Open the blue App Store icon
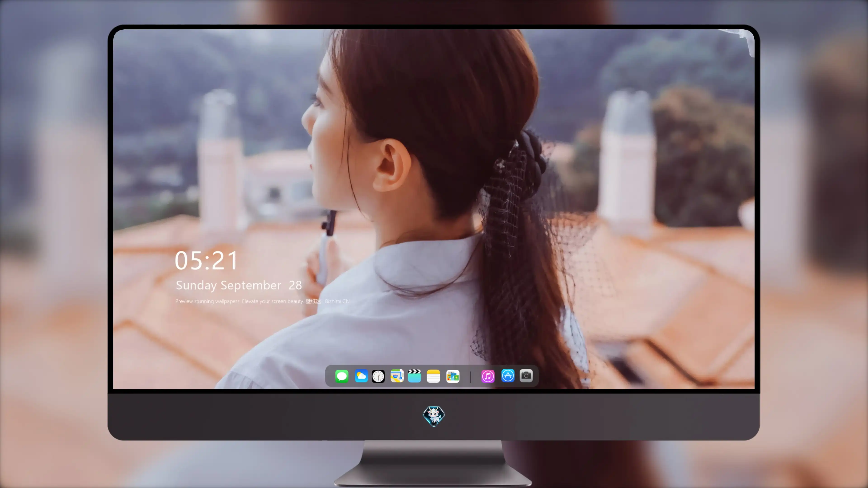This screenshot has height=488, width=868. click(x=508, y=375)
